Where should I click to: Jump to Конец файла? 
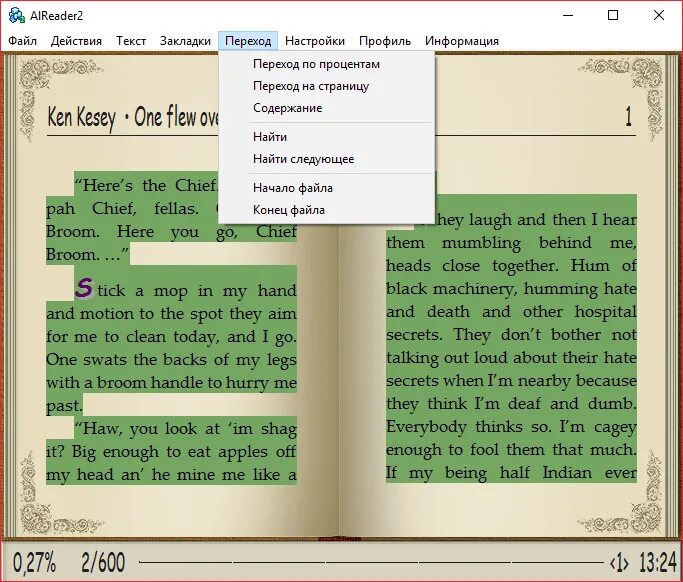click(x=327, y=210)
